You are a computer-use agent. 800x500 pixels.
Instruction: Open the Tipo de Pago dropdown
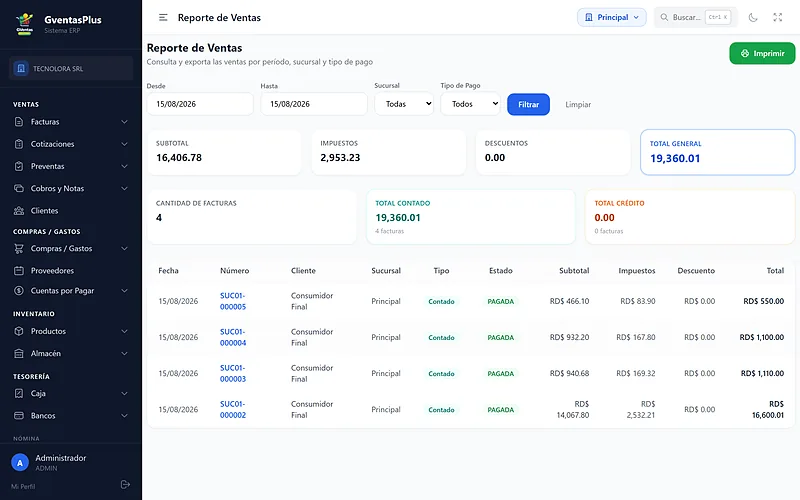pos(470,104)
